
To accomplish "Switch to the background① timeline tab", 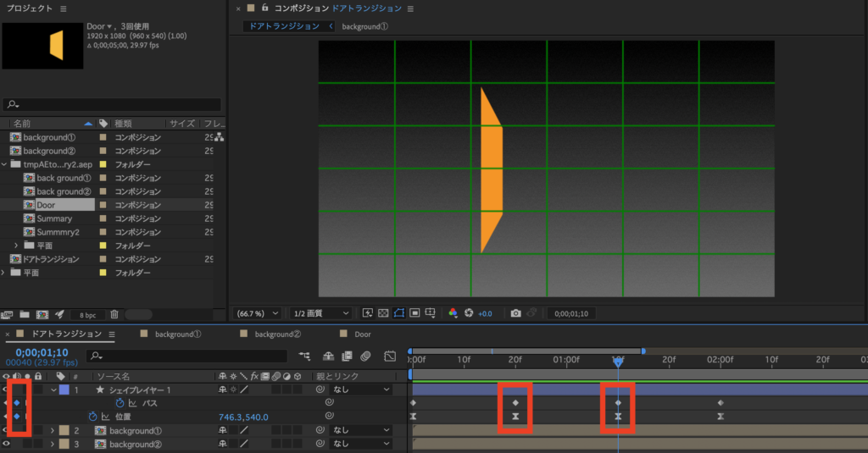I will (175, 334).
